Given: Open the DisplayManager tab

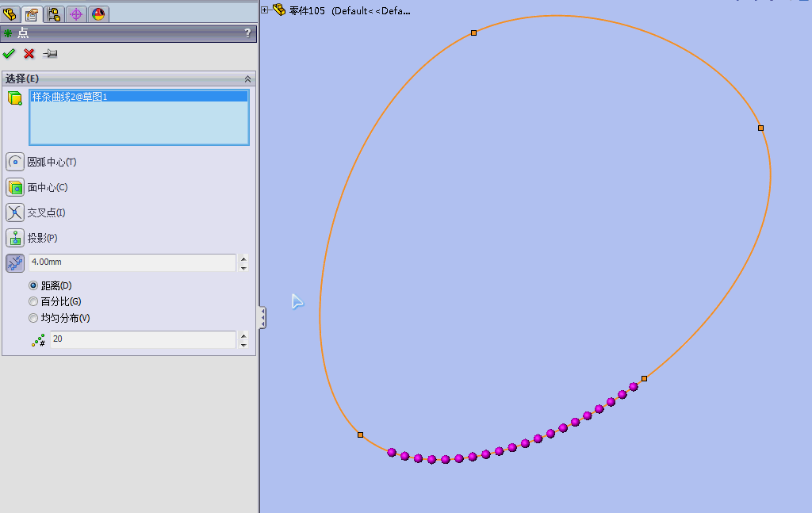Looking at the screenshot, I should [98, 13].
